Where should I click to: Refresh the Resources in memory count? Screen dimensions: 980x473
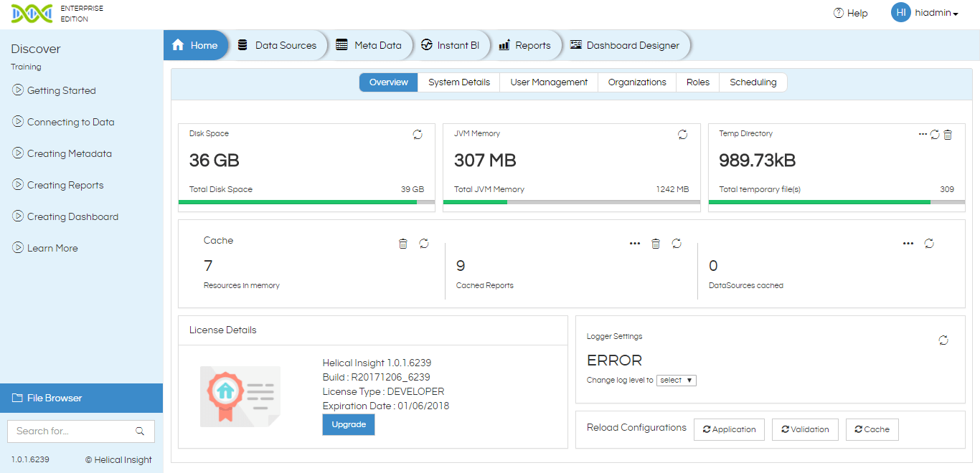click(424, 244)
